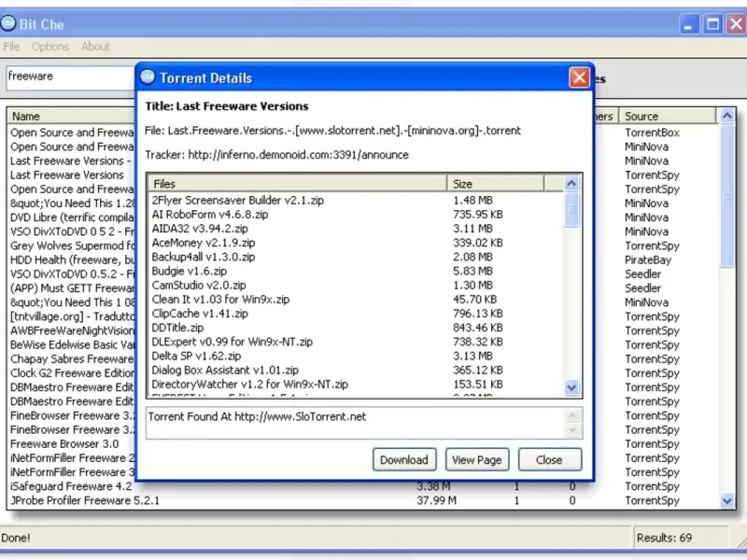
Task: Select AWBFreeWareNightVision result row
Action: coord(73,331)
